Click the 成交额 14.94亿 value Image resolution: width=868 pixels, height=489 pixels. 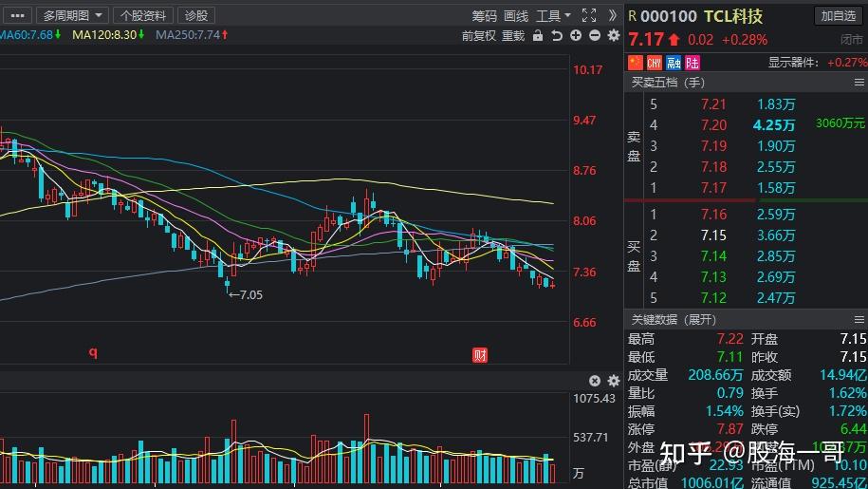pos(842,375)
